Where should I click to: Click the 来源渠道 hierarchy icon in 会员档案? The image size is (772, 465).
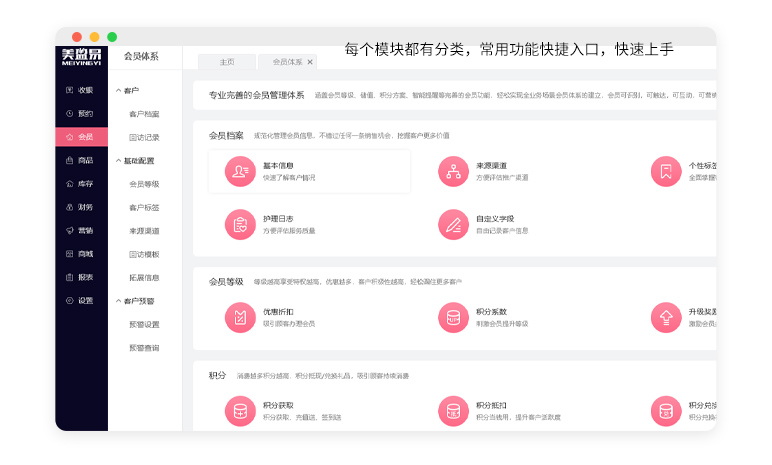click(x=453, y=171)
